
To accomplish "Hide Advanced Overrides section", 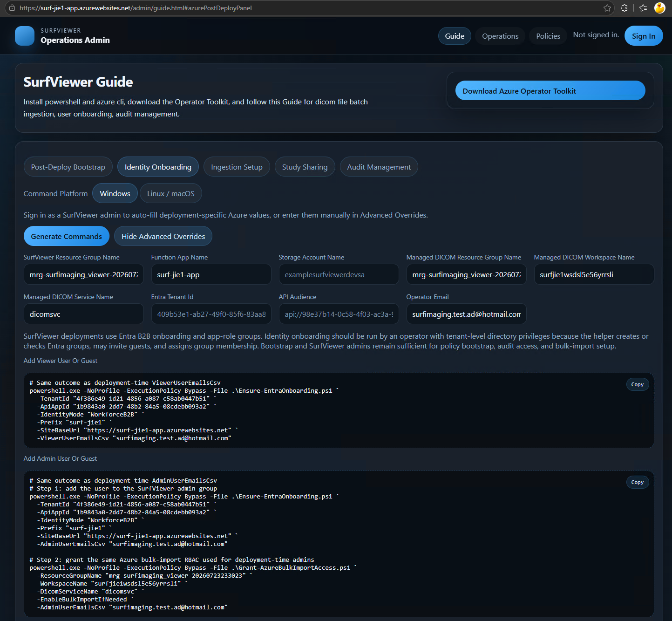I will 163,236.
